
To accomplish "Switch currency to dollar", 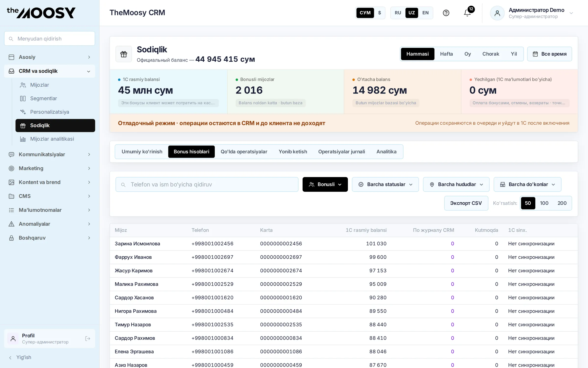I will pos(380,13).
